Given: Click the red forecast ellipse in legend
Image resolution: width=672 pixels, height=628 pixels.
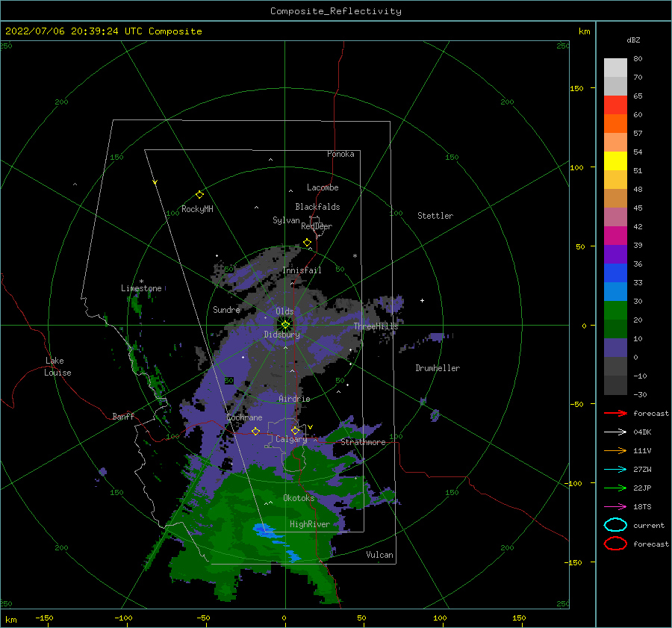Looking at the screenshot, I should 615,544.
